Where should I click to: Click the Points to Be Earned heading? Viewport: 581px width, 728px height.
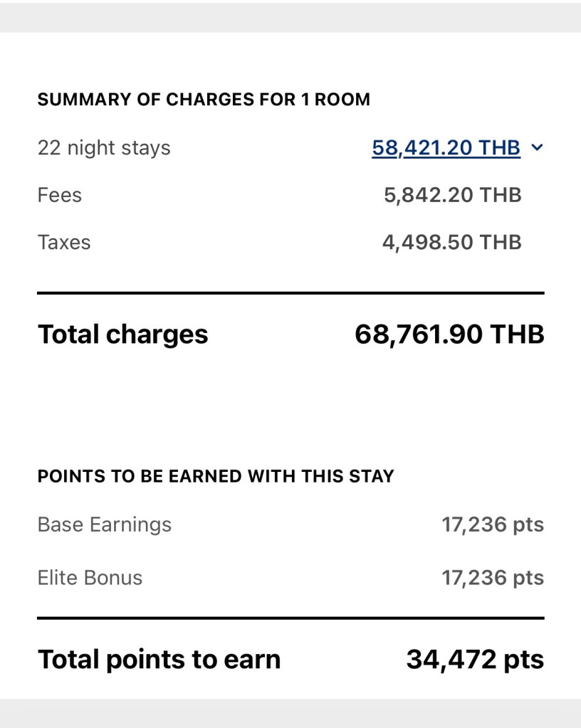pos(215,476)
